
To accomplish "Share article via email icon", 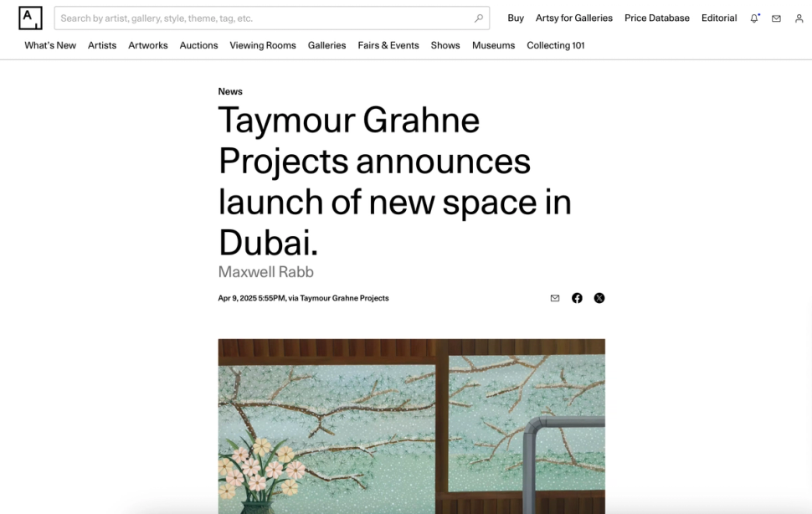I will click(x=555, y=298).
